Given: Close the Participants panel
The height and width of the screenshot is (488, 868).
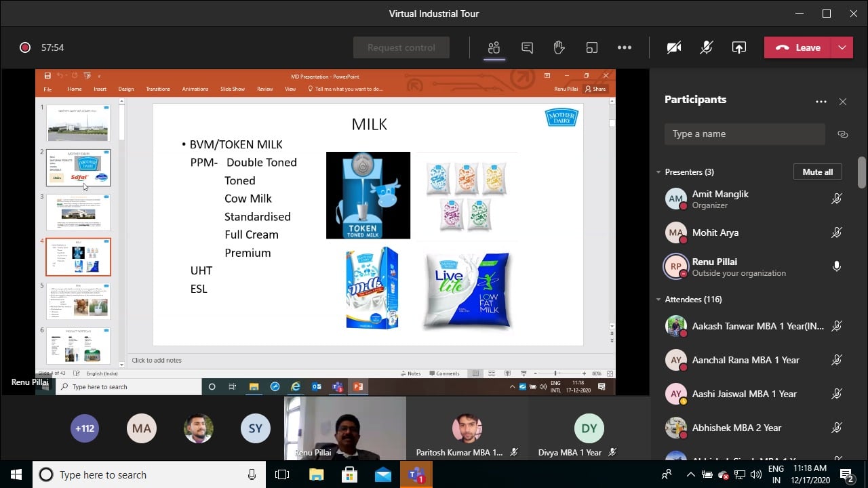Looking at the screenshot, I should point(843,102).
